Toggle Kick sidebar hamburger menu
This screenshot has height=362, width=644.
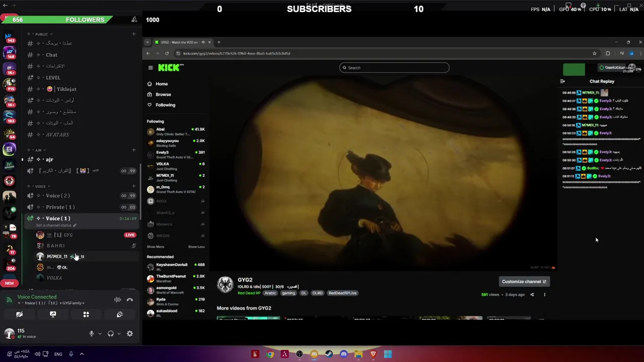point(150,67)
